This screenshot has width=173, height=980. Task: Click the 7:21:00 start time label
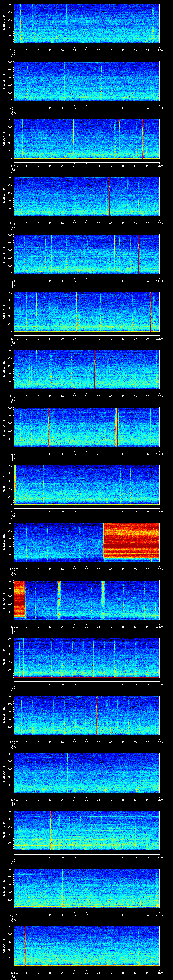14,339
